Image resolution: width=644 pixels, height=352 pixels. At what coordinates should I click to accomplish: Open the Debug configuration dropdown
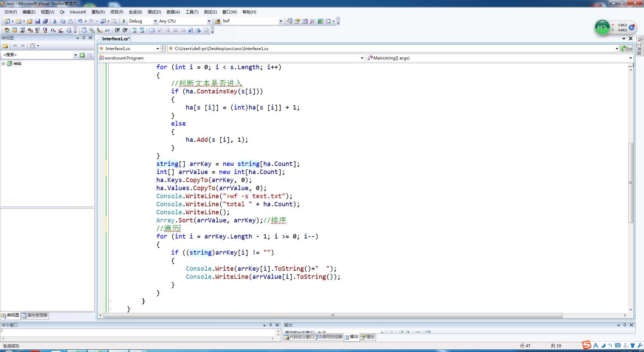coord(155,21)
